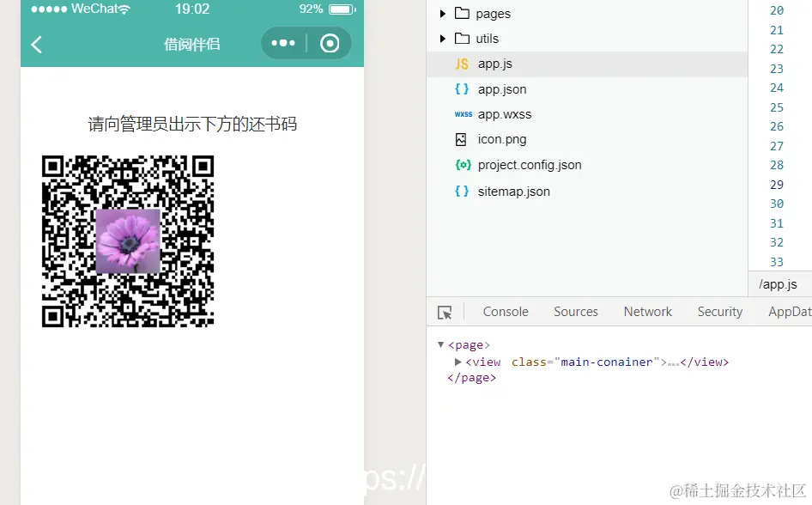Select the pages folder name
812x505 pixels.
493,14
